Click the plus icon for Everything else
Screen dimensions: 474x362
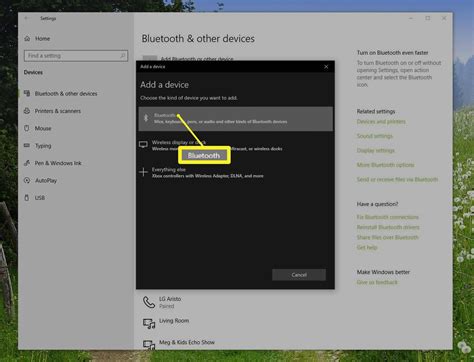coord(143,172)
